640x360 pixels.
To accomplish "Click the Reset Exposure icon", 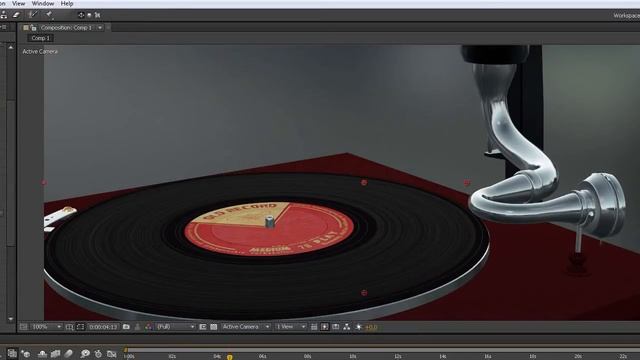I will coord(358,327).
